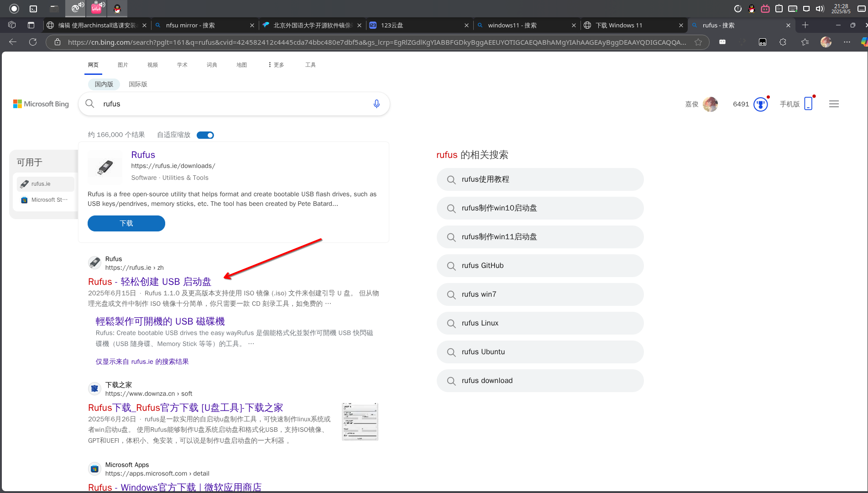
Task: Add this page to favorites star
Action: coord(698,42)
